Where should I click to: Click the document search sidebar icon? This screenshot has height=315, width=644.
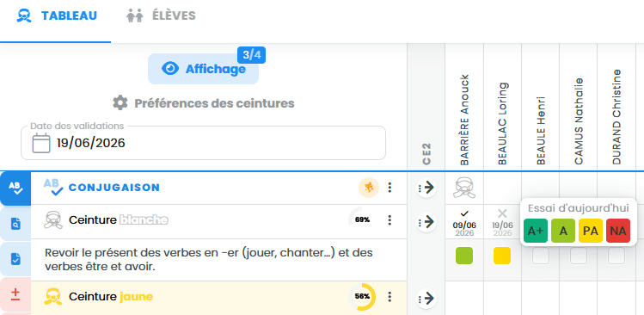click(x=15, y=224)
